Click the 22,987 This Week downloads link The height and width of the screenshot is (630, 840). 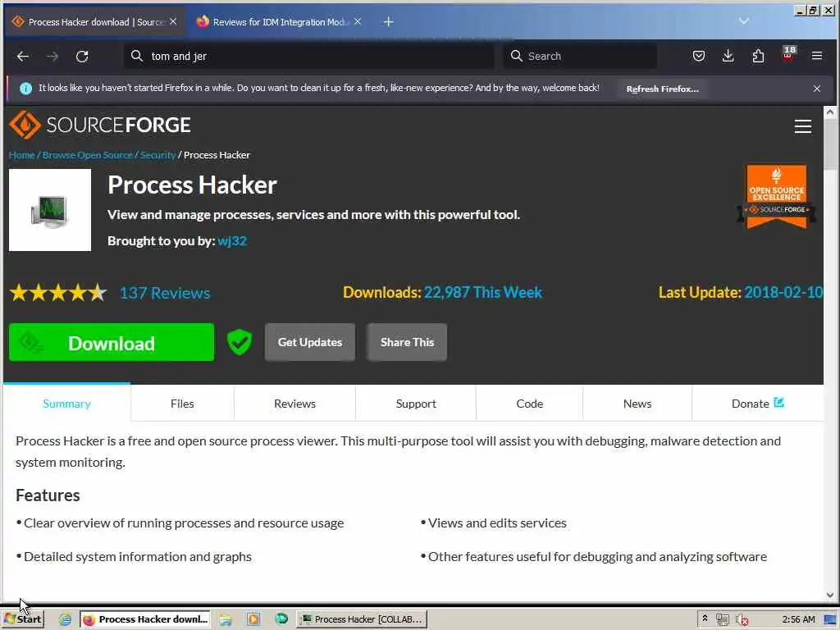[x=482, y=293]
